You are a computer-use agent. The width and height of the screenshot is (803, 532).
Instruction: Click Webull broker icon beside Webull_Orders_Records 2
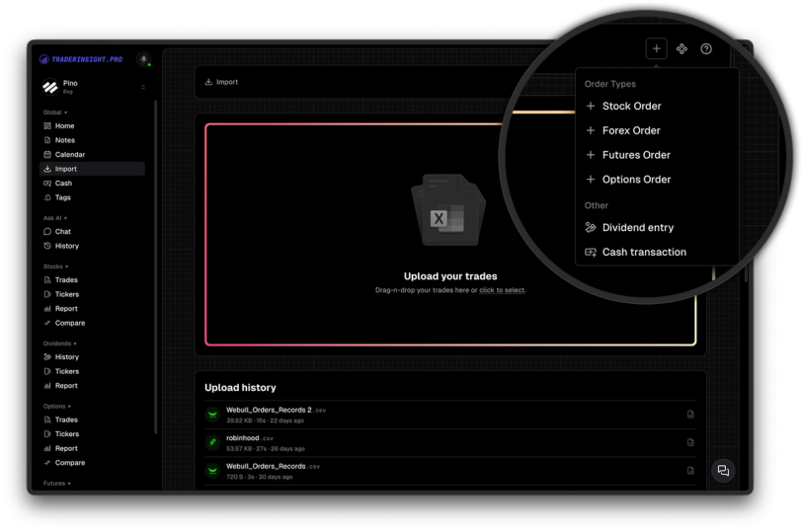pos(212,415)
